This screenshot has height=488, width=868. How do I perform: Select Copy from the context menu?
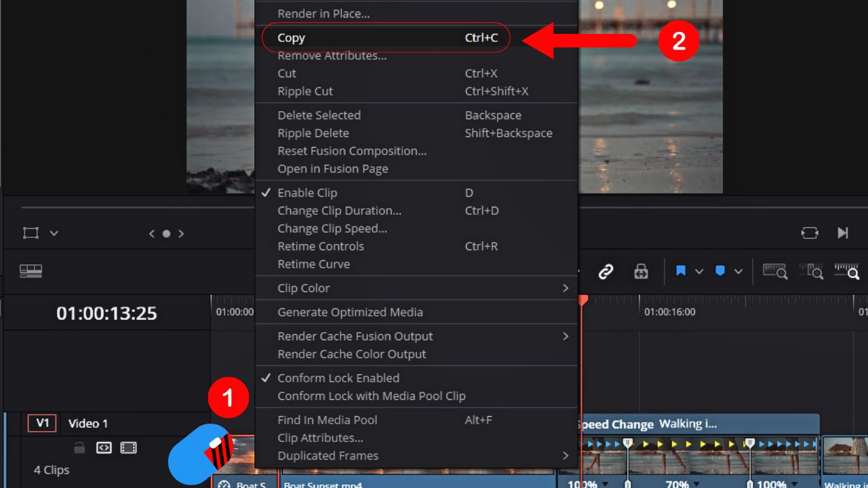[x=291, y=37]
